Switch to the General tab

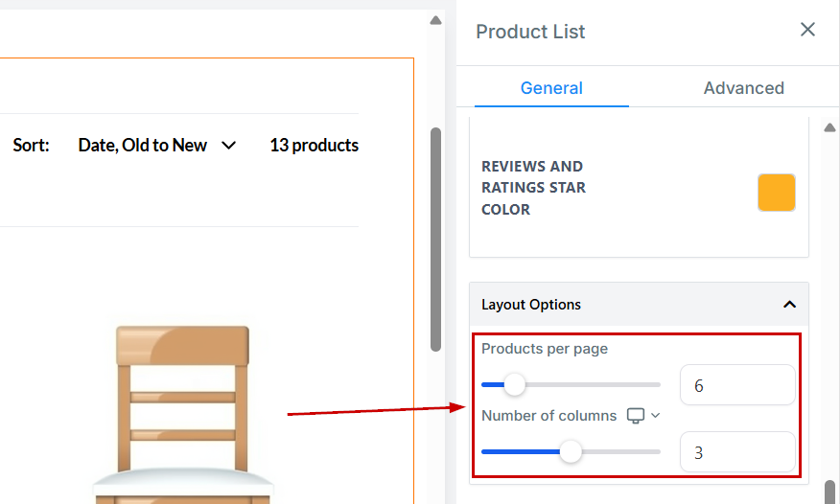pyautogui.click(x=551, y=88)
